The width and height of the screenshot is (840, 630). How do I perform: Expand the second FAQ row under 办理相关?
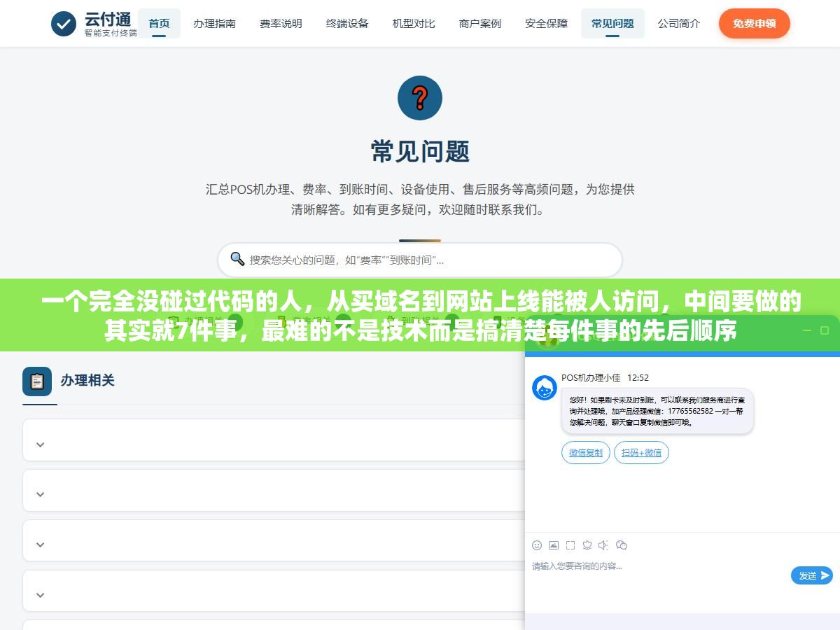[273, 491]
